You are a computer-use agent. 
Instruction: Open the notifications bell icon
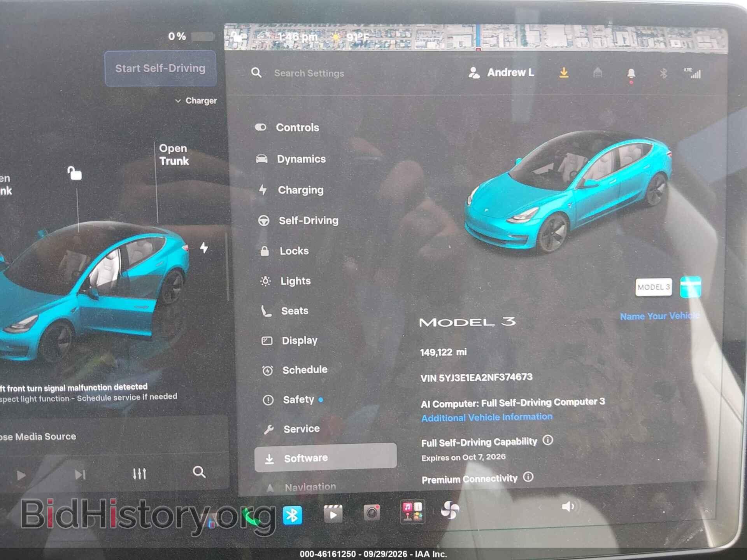tap(631, 74)
